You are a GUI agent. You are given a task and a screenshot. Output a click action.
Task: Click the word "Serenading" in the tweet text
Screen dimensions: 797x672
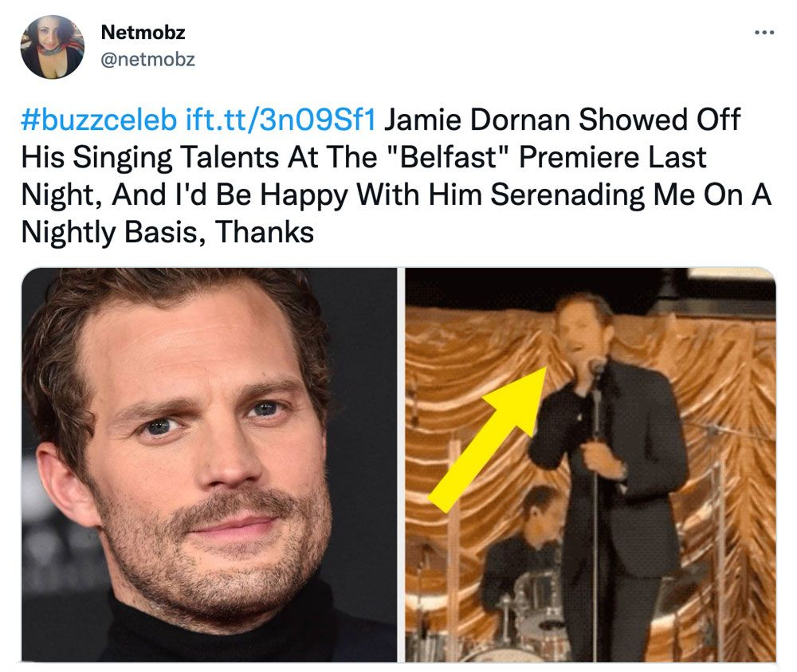point(567,195)
